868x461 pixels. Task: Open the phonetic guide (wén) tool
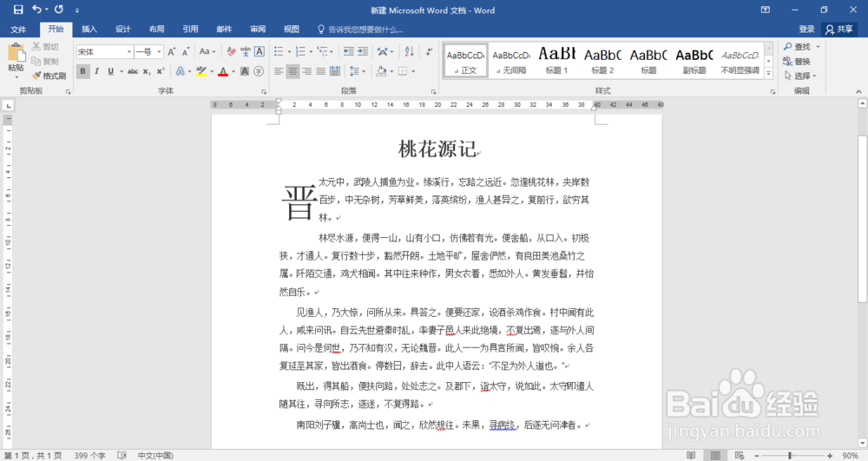(246, 51)
